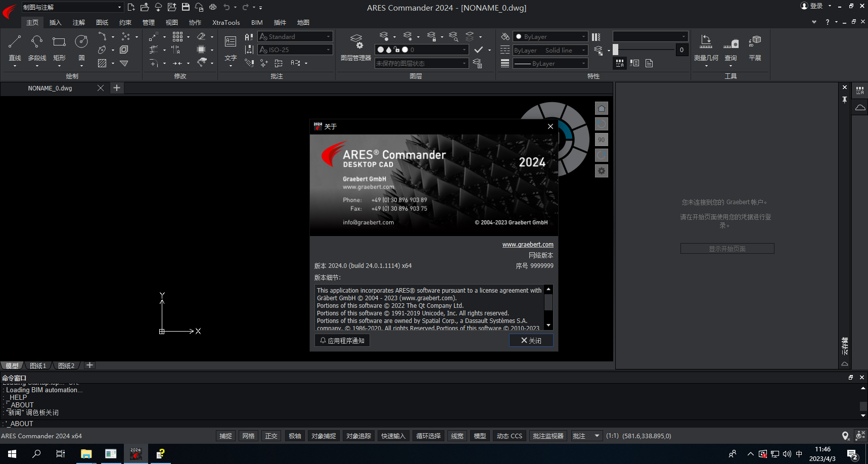
Task: Open the annotation scale (批注) dropdown in status bar
Action: tap(587, 436)
